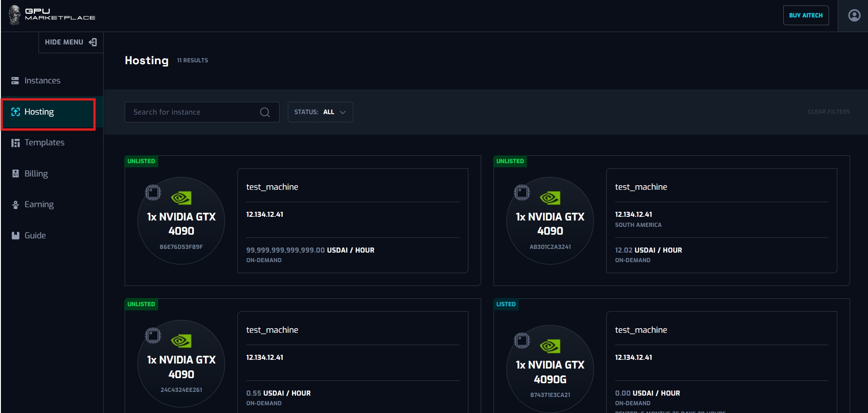Image resolution: width=868 pixels, height=413 pixels.
Task: Click NVIDIA logo on 86E76D53F89F card
Action: (x=181, y=198)
